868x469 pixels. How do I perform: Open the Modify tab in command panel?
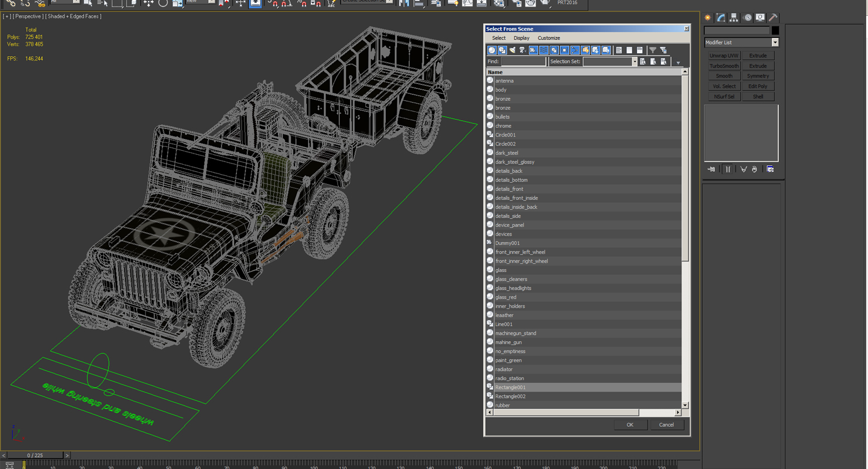click(x=721, y=18)
